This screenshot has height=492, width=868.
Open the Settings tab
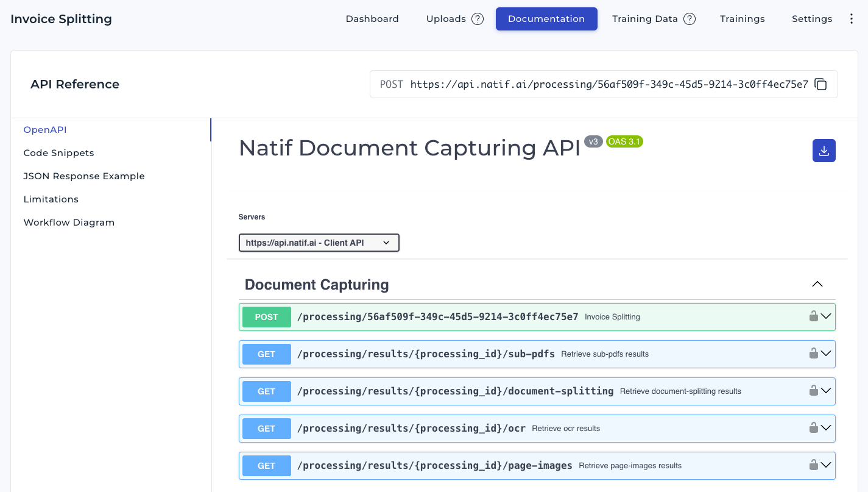pos(812,19)
